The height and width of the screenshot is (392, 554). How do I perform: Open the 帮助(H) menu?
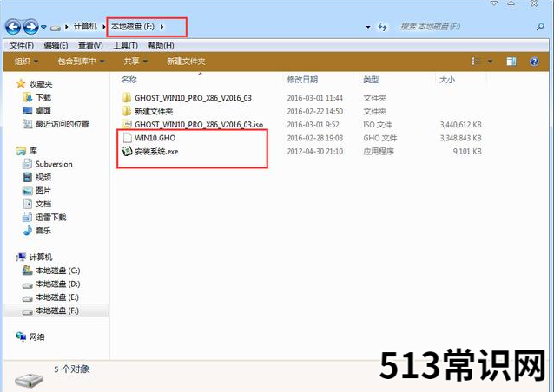coord(161,45)
